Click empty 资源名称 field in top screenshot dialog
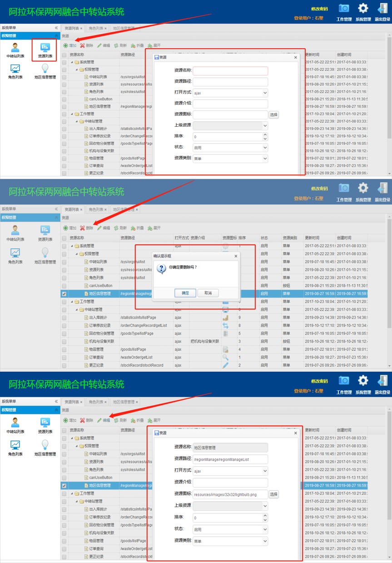This screenshot has width=392, height=563. (x=230, y=71)
